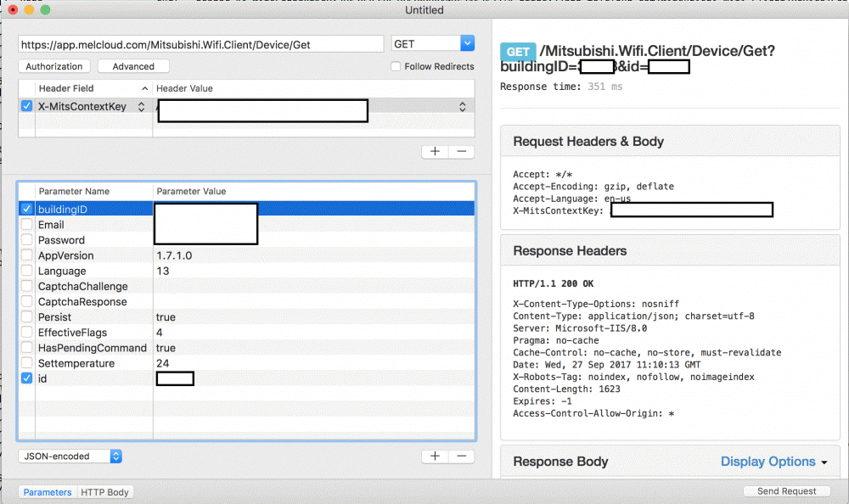Image resolution: width=849 pixels, height=504 pixels.
Task: Open the GET method dropdown
Action: pyautogui.click(x=433, y=43)
